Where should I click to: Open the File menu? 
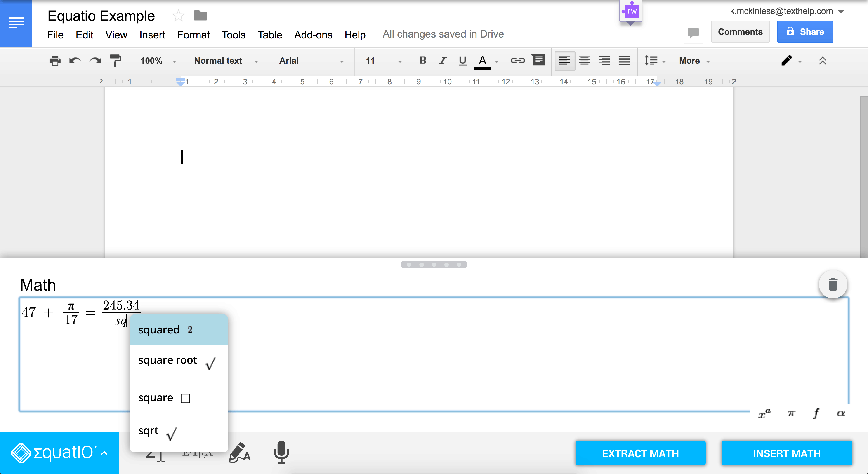55,35
